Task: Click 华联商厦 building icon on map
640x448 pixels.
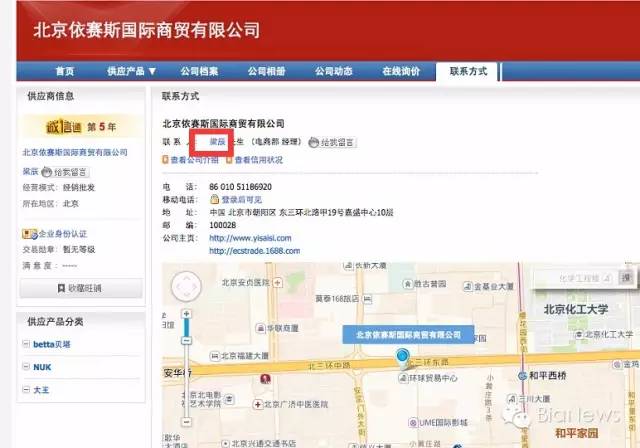Action: pyautogui.click(x=260, y=328)
